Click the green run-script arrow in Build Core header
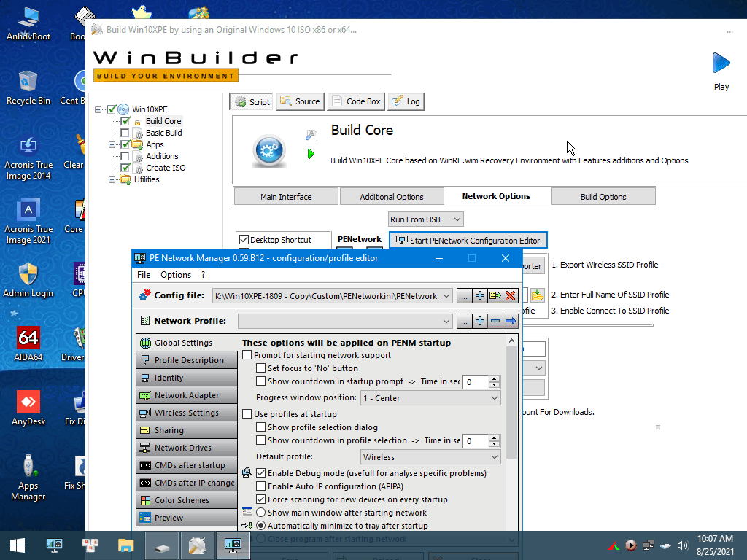Viewport: 747px width, 560px height. point(311,153)
